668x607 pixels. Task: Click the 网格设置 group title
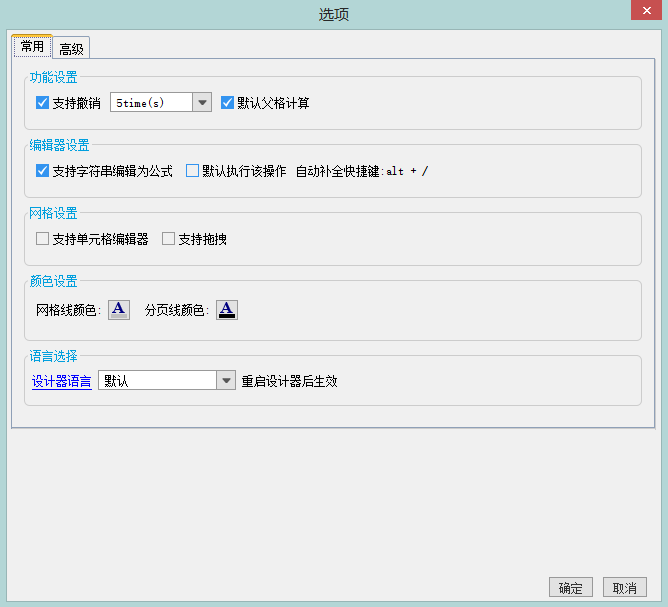click(x=54, y=213)
